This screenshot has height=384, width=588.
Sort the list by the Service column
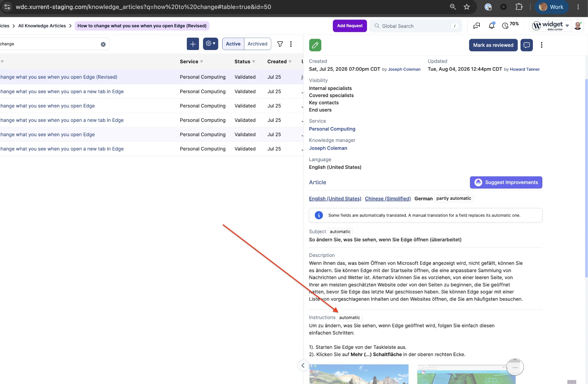click(x=192, y=62)
